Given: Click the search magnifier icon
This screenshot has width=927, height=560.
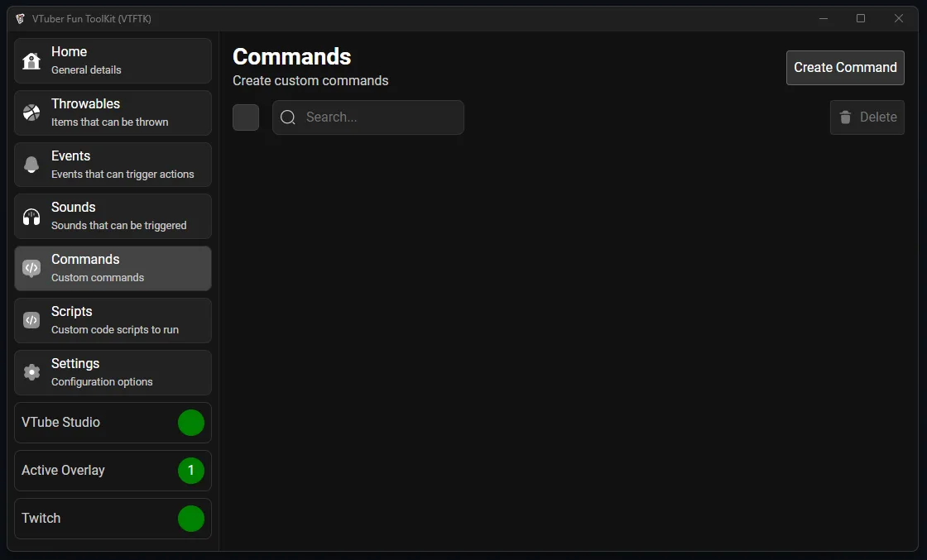Looking at the screenshot, I should 288,117.
